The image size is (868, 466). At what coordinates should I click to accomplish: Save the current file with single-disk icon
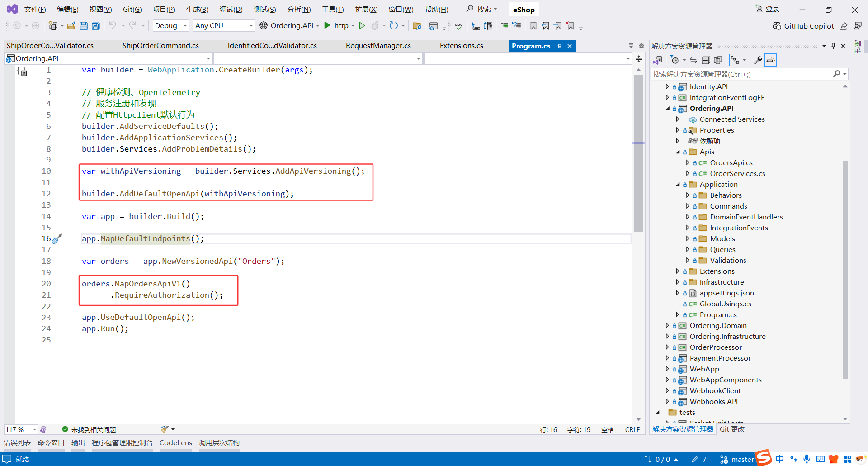[84, 26]
